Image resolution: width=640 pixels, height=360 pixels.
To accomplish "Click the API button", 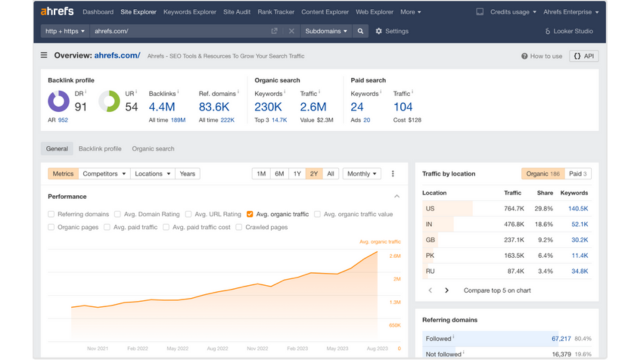I will coord(584,56).
